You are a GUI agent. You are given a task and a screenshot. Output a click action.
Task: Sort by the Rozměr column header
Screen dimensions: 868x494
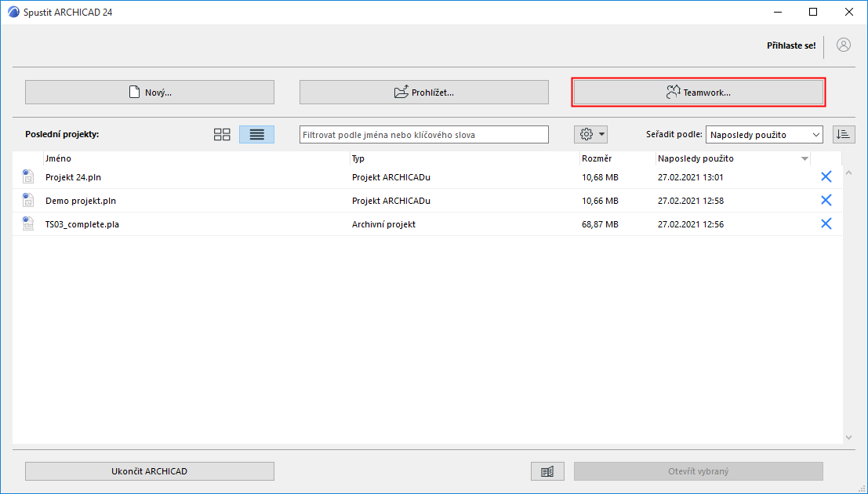[x=597, y=158]
